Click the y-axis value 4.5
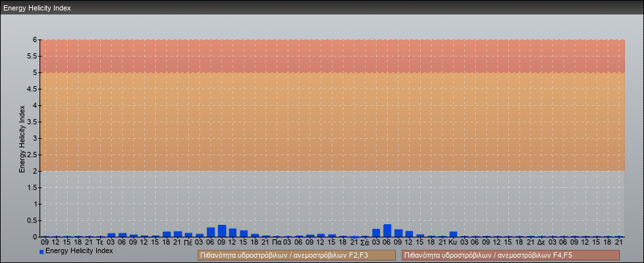The width and height of the screenshot is (644, 263). pos(32,89)
